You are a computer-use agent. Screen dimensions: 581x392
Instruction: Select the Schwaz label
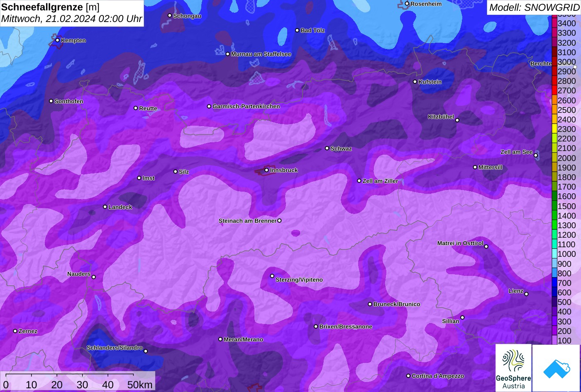tap(341, 149)
